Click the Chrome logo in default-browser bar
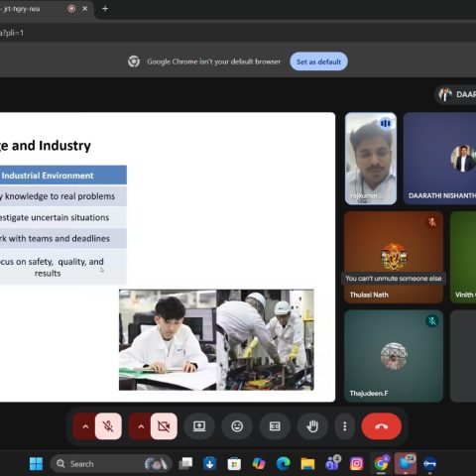Screen dimensions: 476x476 point(134,61)
